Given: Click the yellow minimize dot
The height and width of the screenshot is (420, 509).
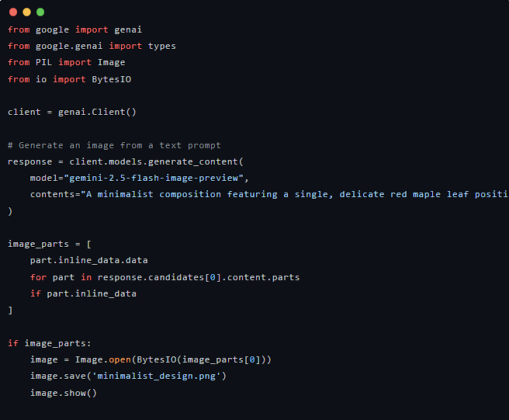Looking at the screenshot, I should (26, 12).
